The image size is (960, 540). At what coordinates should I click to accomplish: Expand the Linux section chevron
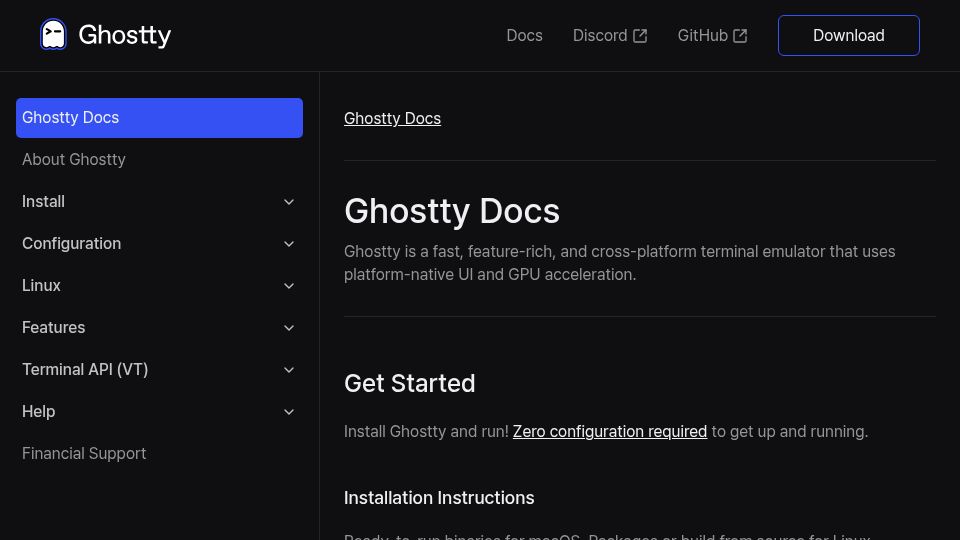289,286
